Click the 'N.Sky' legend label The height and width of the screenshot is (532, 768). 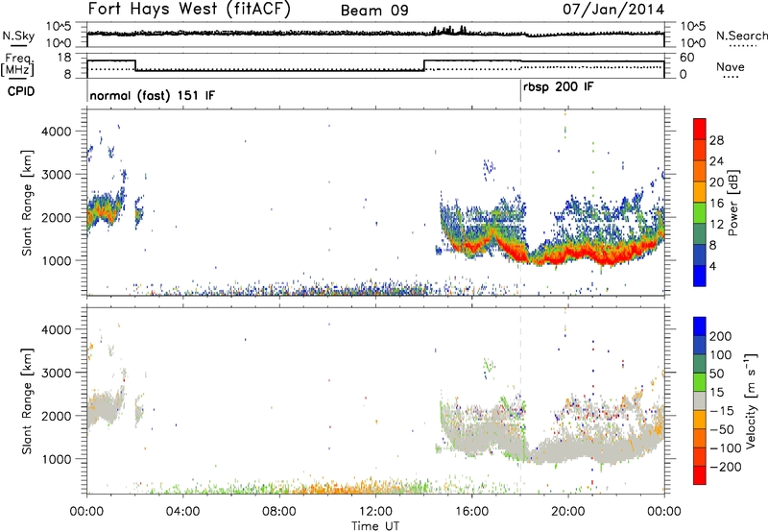(x=18, y=36)
